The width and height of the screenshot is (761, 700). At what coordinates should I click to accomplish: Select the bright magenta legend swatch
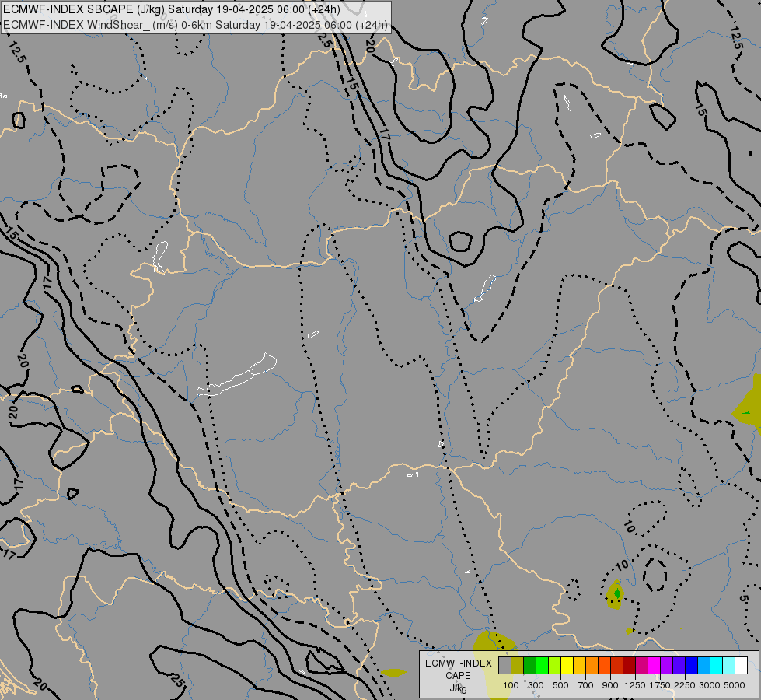[655, 665]
